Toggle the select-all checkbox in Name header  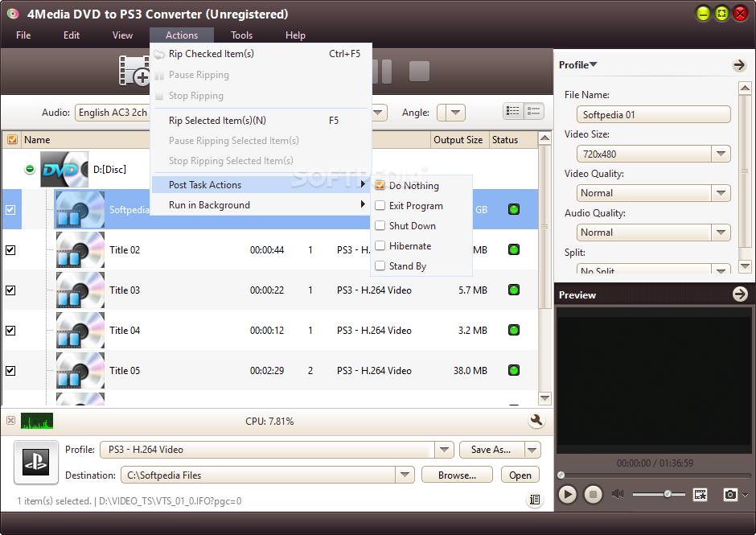point(12,139)
